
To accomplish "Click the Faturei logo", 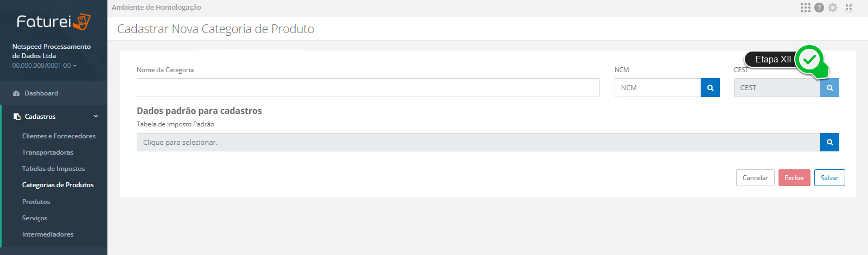I will (54, 22).
